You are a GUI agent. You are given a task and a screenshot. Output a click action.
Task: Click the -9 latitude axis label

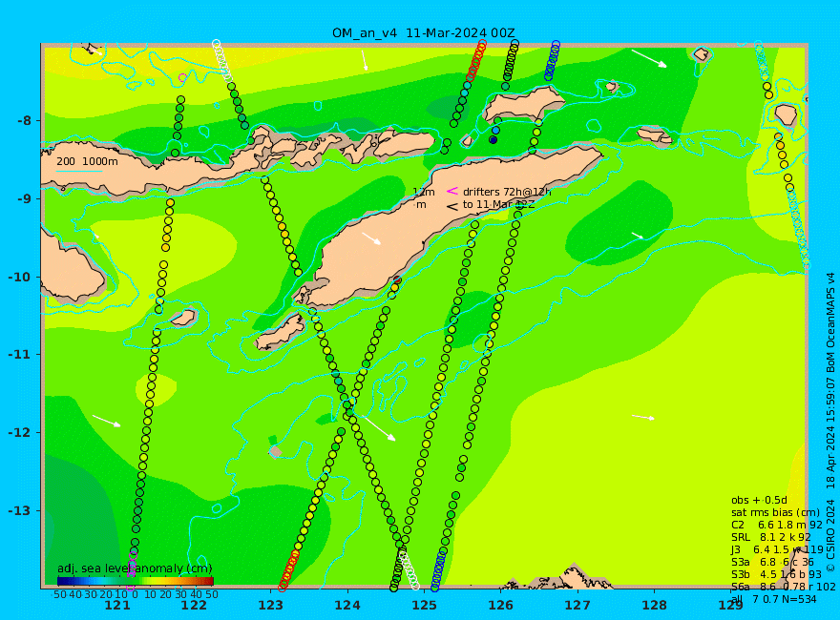coord(24,198)
